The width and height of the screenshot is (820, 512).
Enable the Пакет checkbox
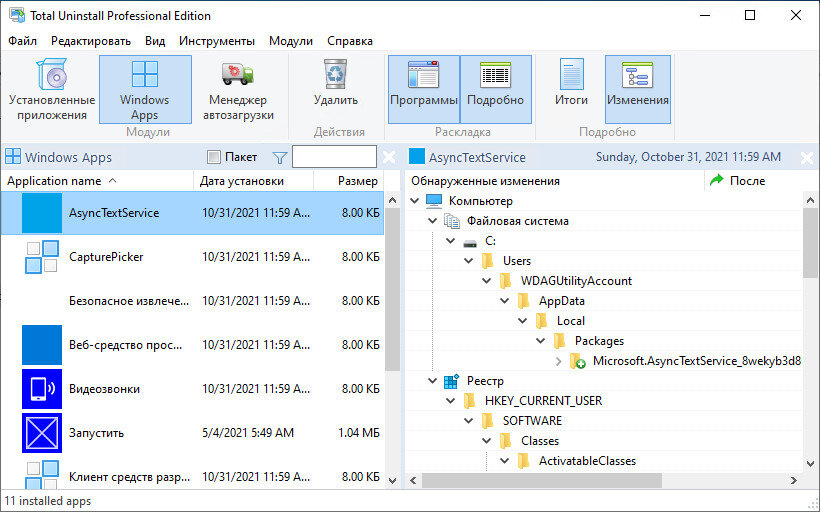point(213,157)
